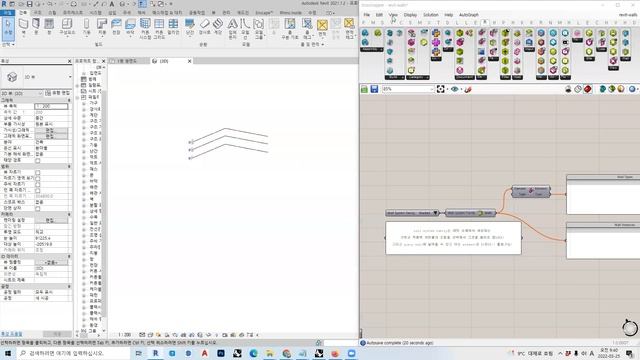Viewport: 640px width, 360px height.
Task: Select the Floor tool in Revit ribbon
Action: coord(130,28)
